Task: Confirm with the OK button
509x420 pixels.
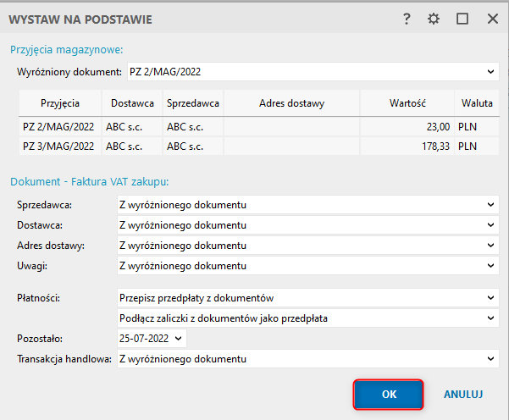Action: 389,395
